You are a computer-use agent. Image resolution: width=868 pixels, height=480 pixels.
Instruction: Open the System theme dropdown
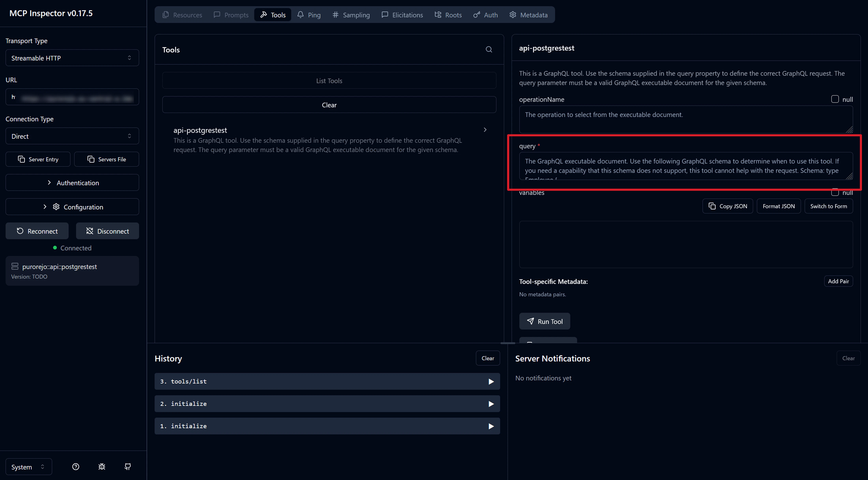[29, 467]
